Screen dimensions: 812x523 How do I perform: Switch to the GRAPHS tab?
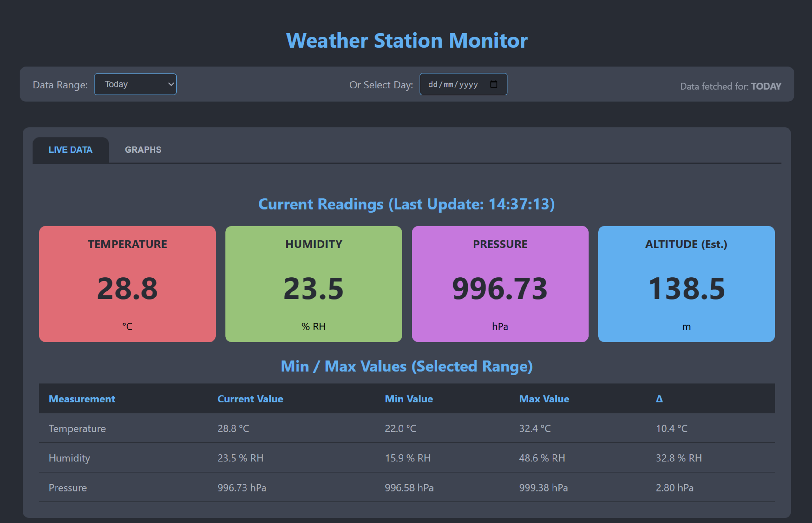pos(143,150)
